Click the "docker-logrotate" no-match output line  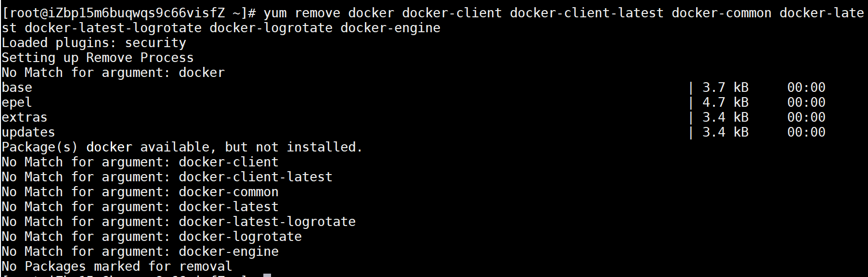151,237
